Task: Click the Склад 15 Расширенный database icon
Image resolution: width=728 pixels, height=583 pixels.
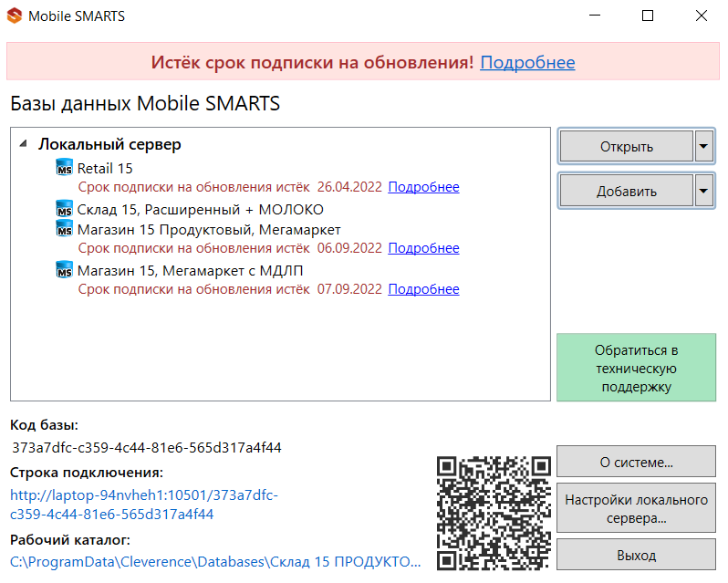Action: click(x=64, y=208)
